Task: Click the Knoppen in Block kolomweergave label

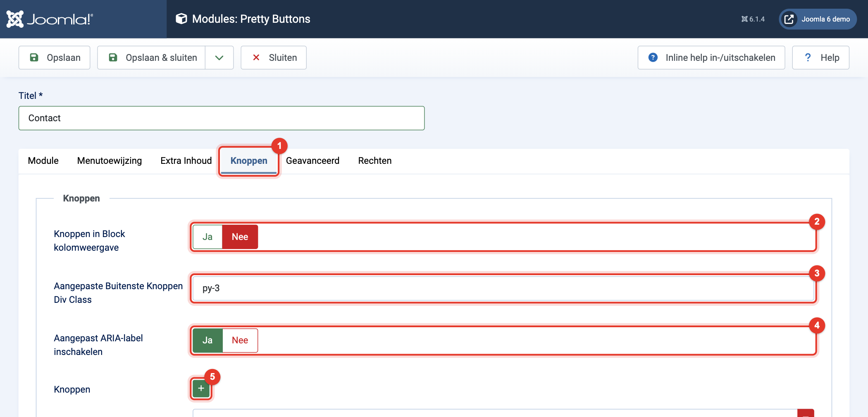Action: tap(89, 241)
